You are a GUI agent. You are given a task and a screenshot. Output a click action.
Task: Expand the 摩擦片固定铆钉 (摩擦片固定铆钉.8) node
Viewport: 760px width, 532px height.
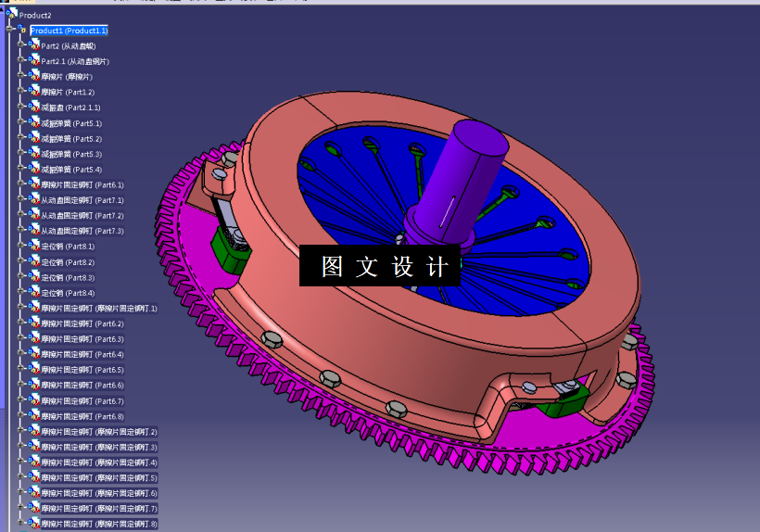pos(20,523)
